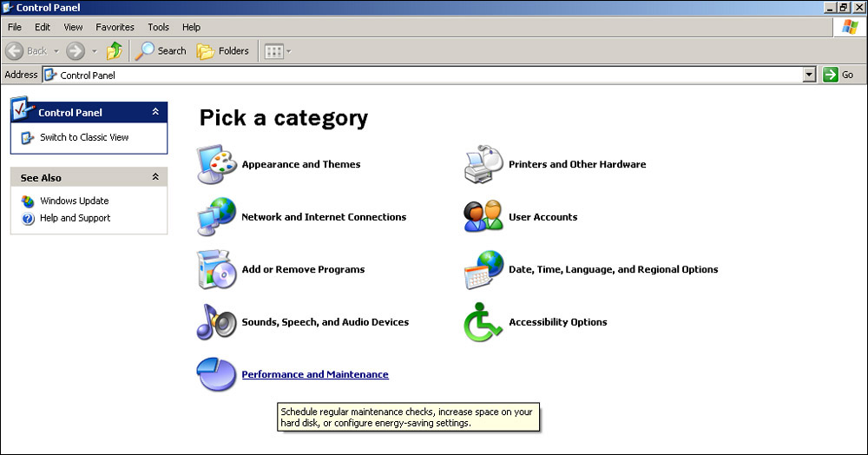
Task: Open the Performance and Maintenance pie chart icon
Action: [x=216, y=375]
